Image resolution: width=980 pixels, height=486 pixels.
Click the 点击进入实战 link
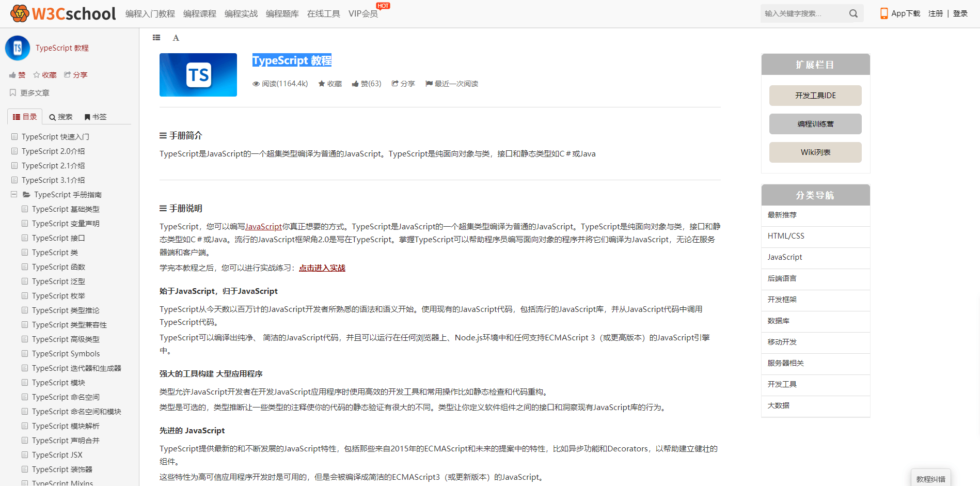322,268
